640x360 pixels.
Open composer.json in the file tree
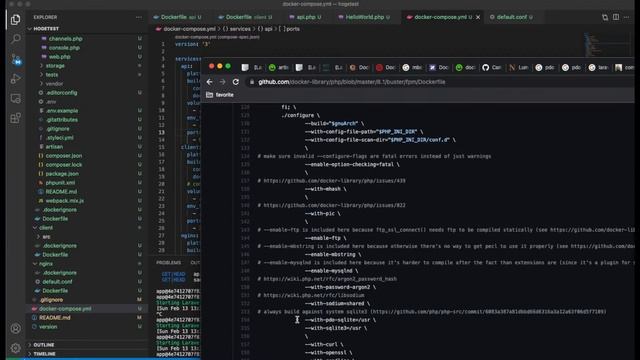pos(64,156)
